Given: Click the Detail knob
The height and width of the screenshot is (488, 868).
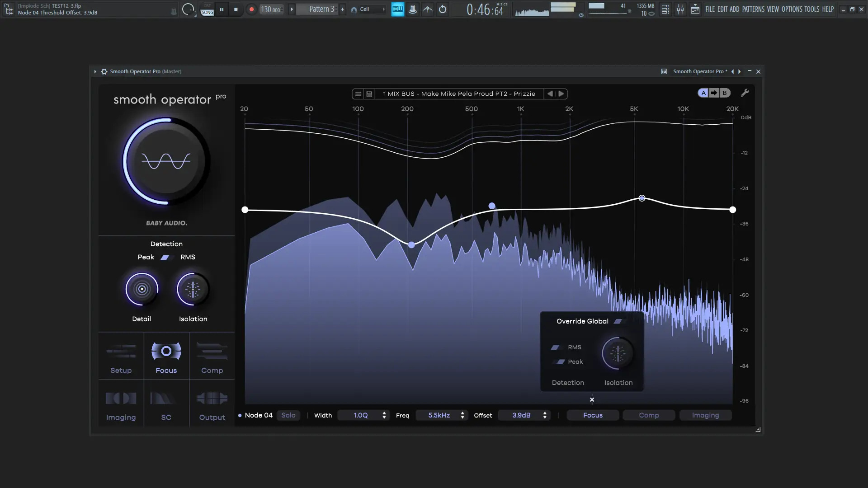Looking at the screenshot, I should point(142,289).
